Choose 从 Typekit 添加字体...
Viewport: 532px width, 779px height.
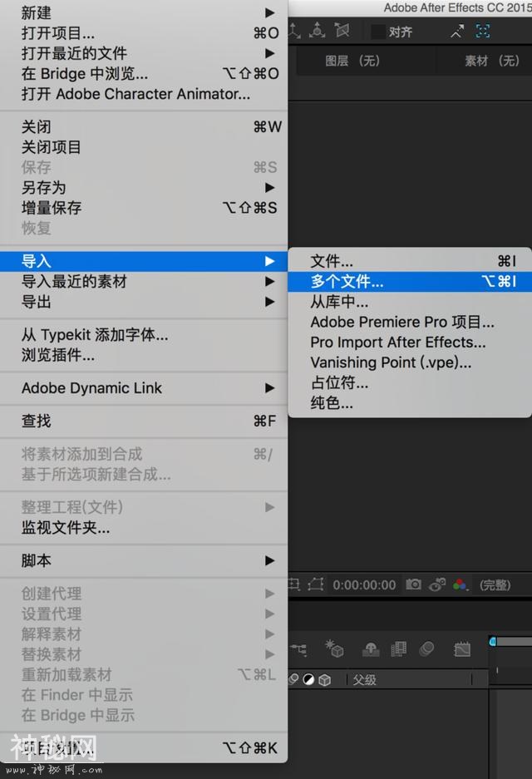point(144,335)
